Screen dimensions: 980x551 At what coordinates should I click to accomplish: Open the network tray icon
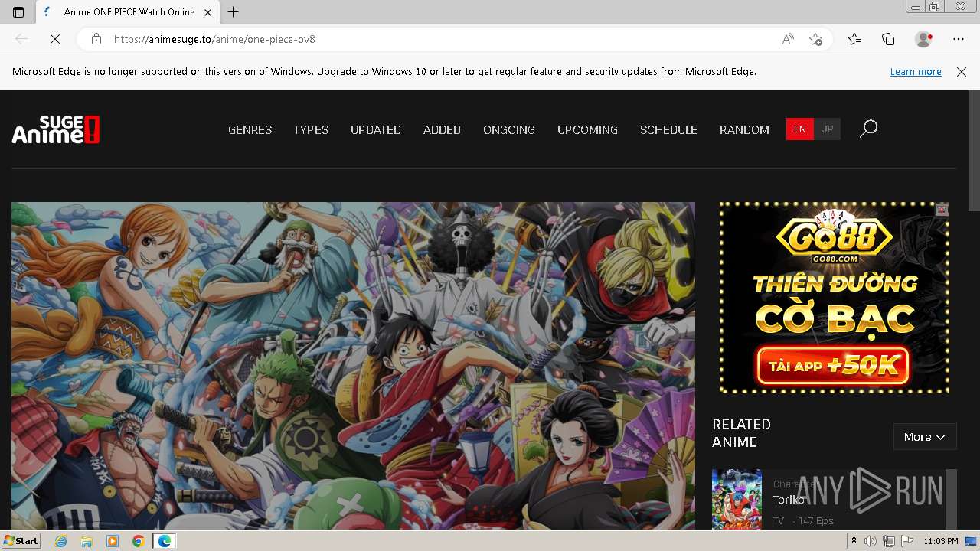click(x=889, y=541)
